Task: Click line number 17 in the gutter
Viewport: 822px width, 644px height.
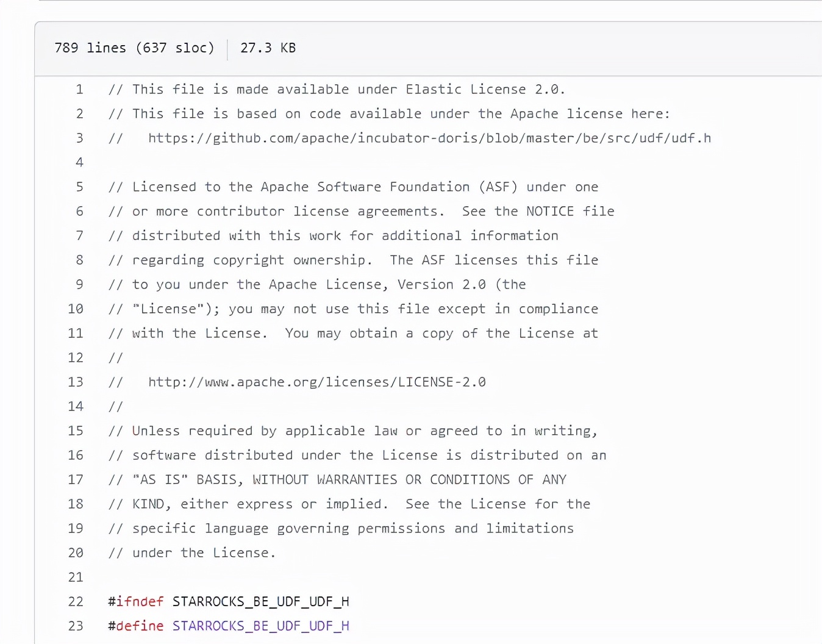Action: [76, 480]
